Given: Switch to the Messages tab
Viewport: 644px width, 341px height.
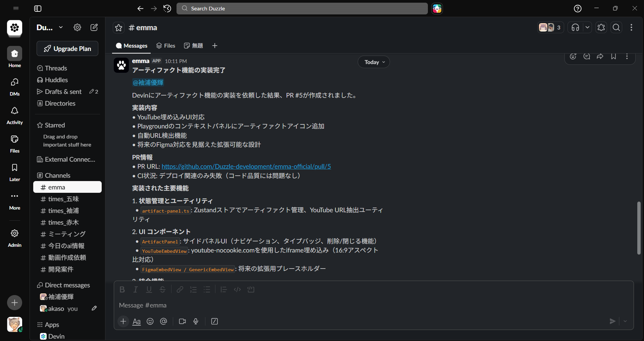Looking at the screenshot, I should [131, 46].
